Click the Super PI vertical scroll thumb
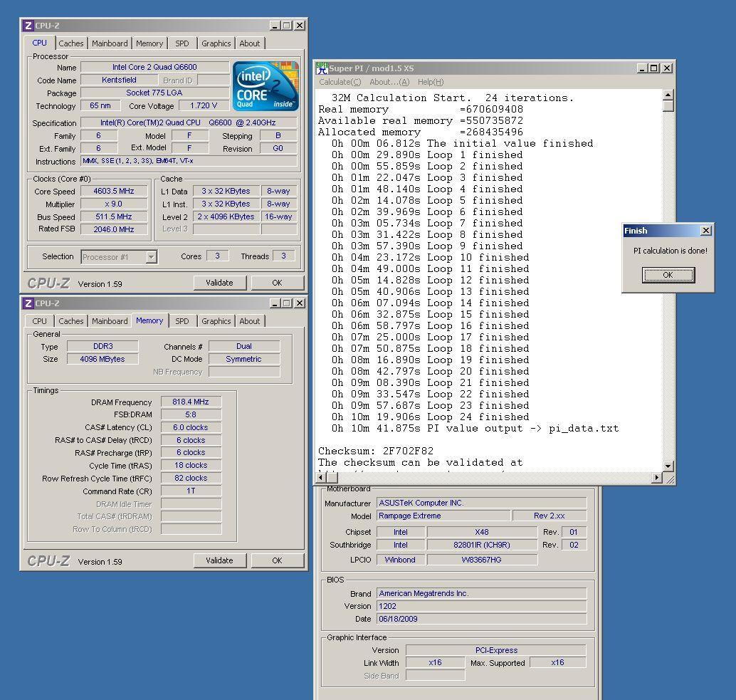 coord(668,106)
